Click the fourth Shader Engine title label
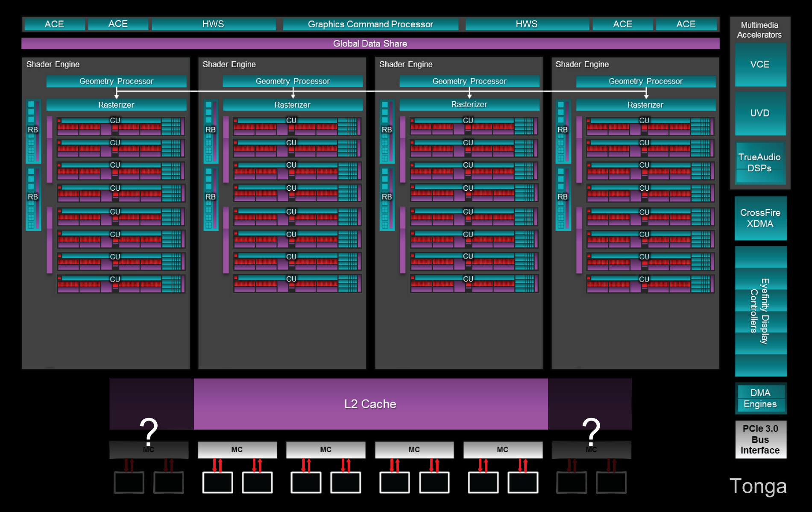812x512 pixels. point(582,65)
